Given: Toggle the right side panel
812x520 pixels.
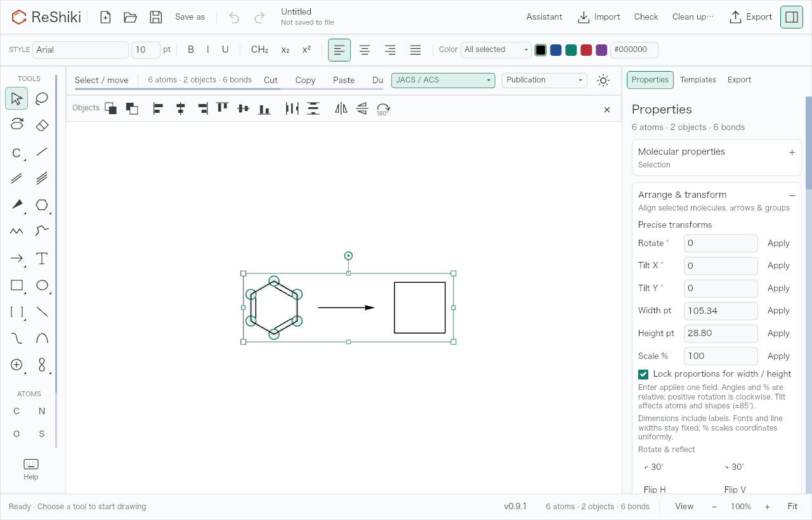Looking at the screenshot, I should pyautogui.click(x=792, y=17).
